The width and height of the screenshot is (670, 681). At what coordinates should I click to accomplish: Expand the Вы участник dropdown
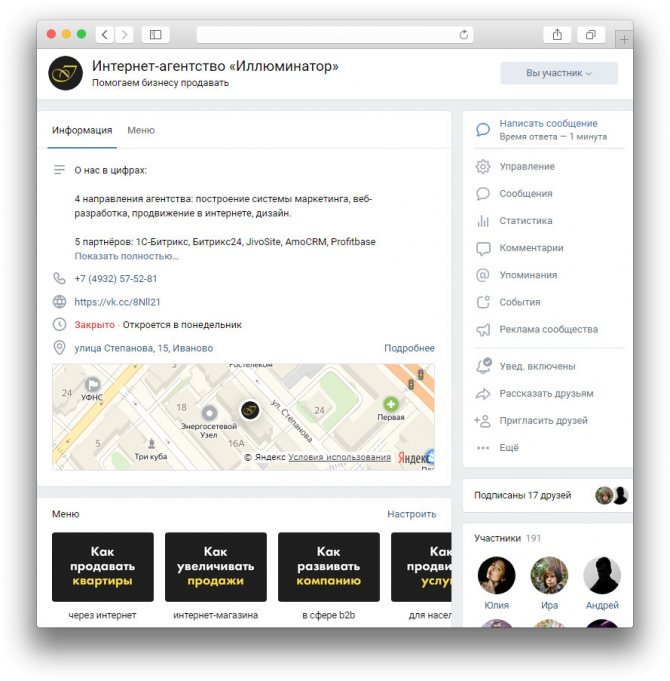coord(558,73)
